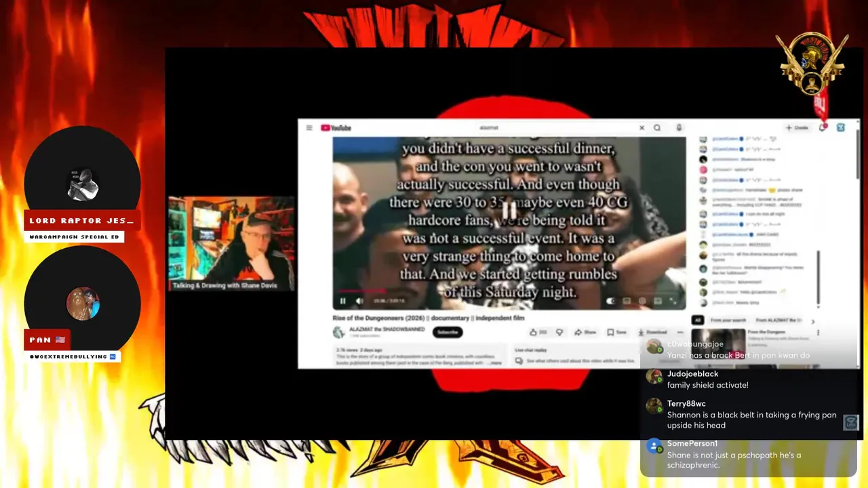Visit the ALAZMAT the SHADOWBANNED channel name
868x488 pixels.
point(387,329)
